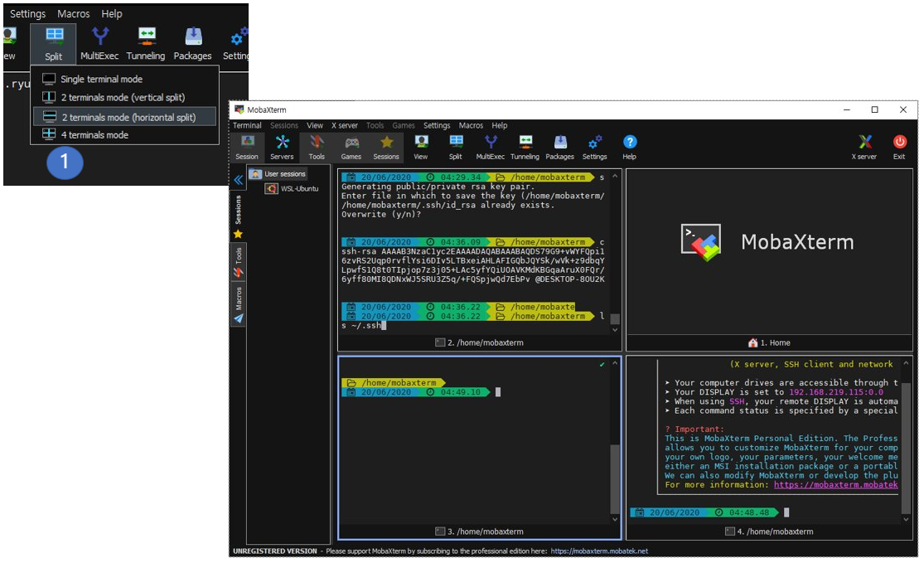Select tab 2. /home/mobaxterm

click(479, 342)
